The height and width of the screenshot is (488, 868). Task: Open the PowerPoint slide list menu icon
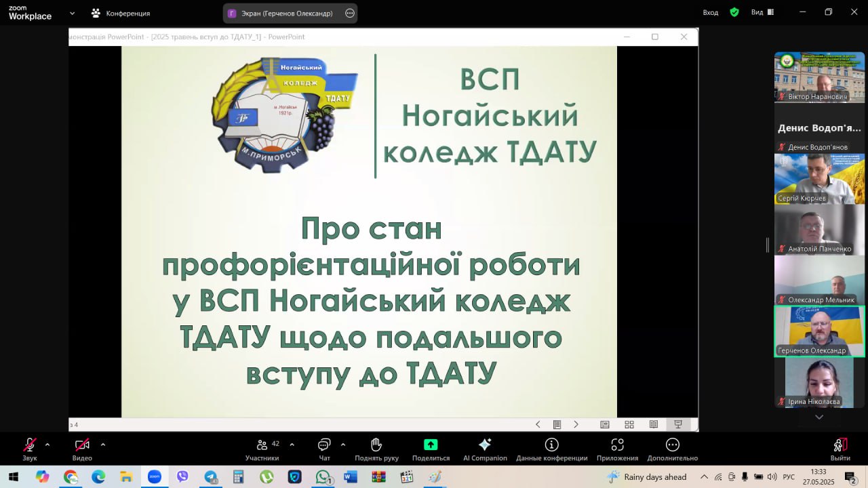[x=557, y=424]
